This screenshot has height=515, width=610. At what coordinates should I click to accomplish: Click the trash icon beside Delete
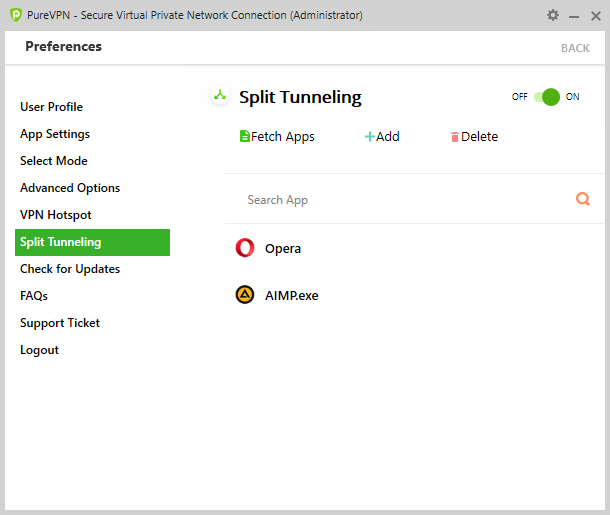(x=454, y=137)
